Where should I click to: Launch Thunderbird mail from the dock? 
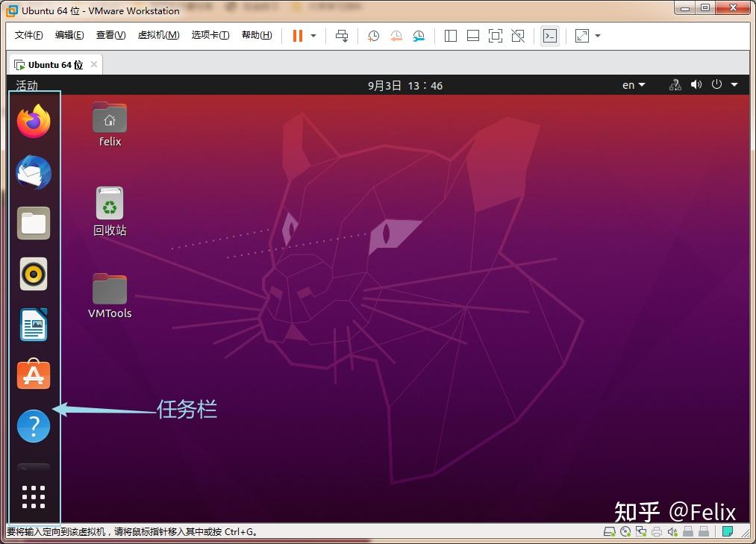click(33, 172)
